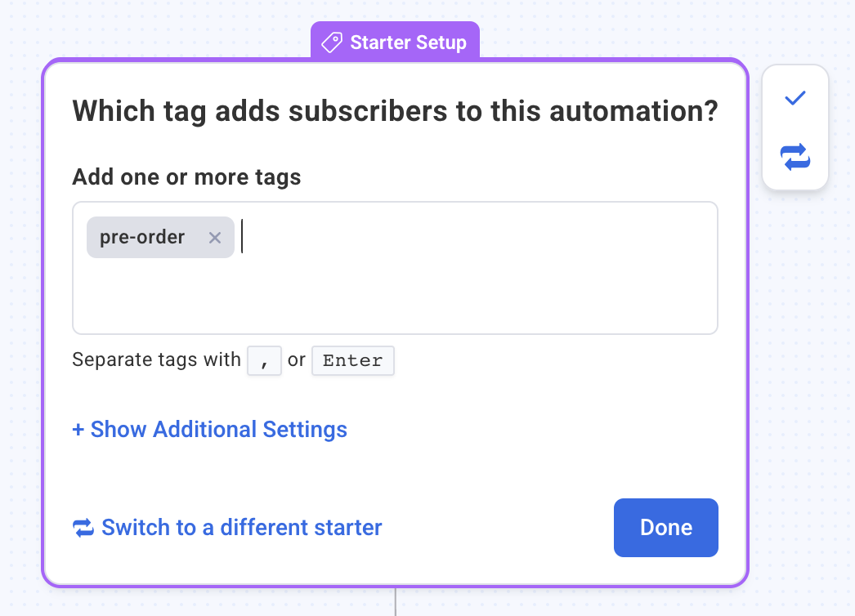Click the Add one or more tags label
Screen dimensions: 855x616
(x=186, y=176)
